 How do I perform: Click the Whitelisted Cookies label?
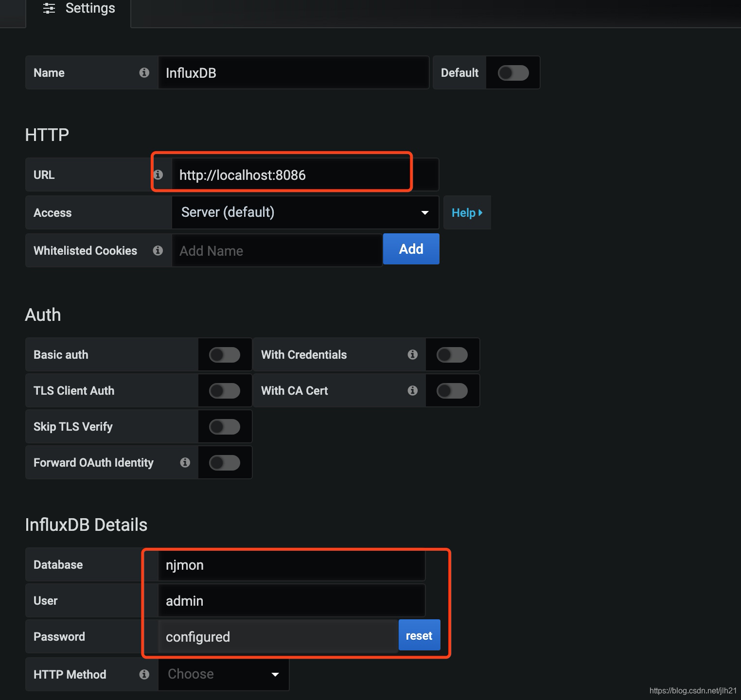(85, 251)
